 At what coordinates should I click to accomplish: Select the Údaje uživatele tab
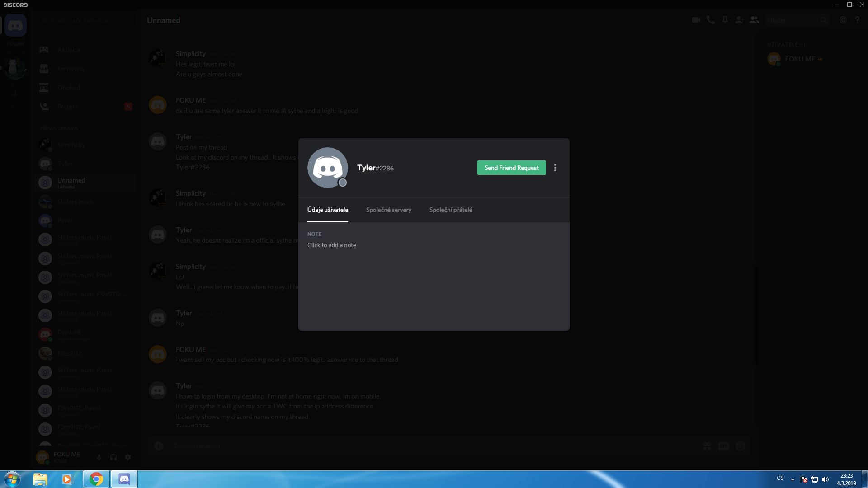pos(327,210)
